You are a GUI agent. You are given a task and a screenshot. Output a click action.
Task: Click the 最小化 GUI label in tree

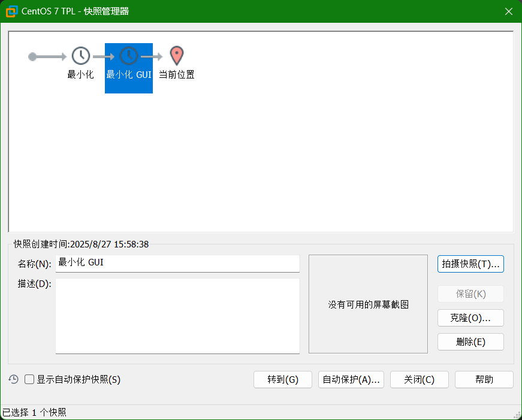[129, 74]
